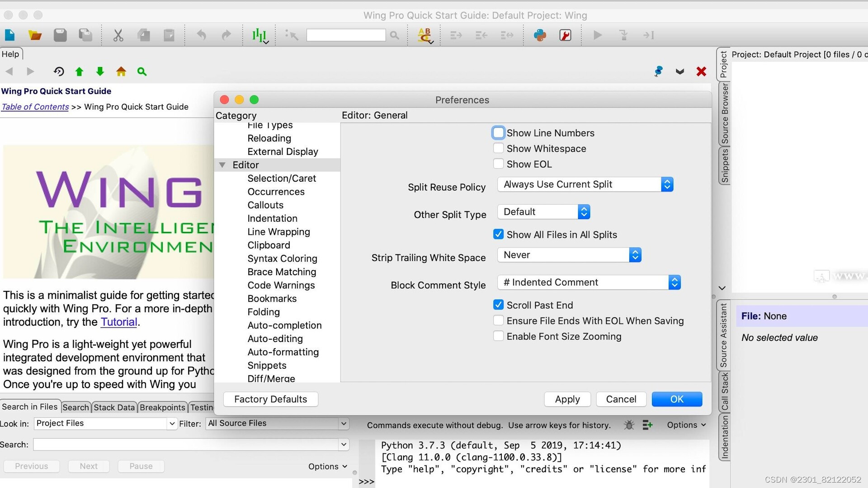The height and width of the screenshot is (488, 868).
Task: Click the Python toolbar icon
Action: (540, 35)
